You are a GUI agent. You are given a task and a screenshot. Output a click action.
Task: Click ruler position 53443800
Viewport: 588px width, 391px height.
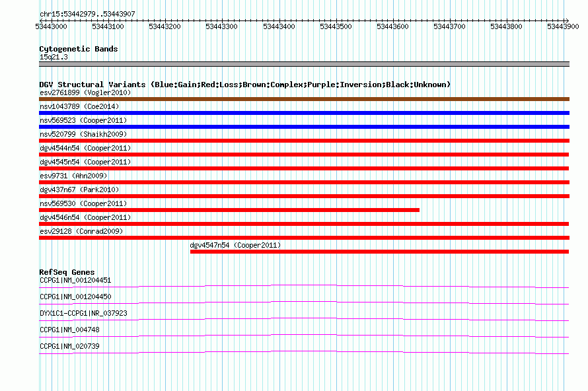(x=506, y=26)
